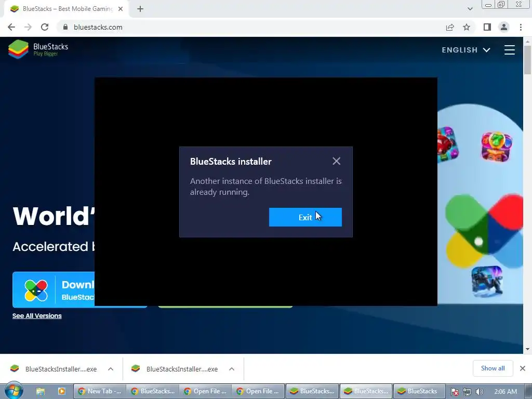Select the BlueStacks – Best Mobile Gaming tab
The width and height of the screenshot is (532, 399).
(x=66, y=9)
